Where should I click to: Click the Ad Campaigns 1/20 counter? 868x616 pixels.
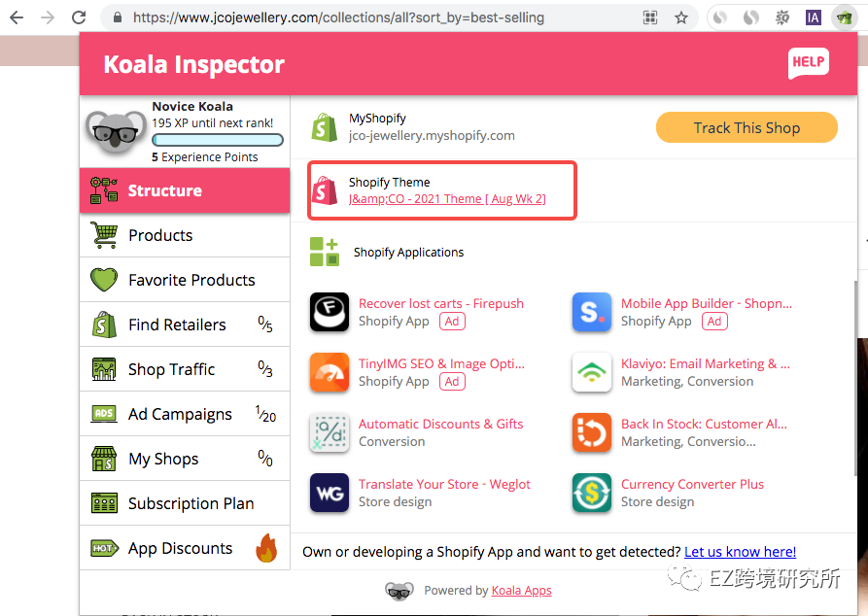pyautogui.click(x=265, y=414)
